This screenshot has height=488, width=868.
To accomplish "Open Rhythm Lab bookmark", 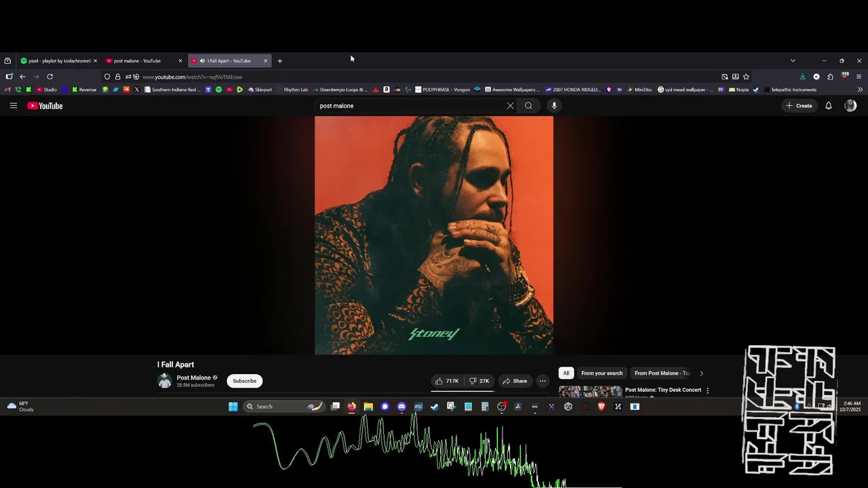I will [x=292, y=89].
